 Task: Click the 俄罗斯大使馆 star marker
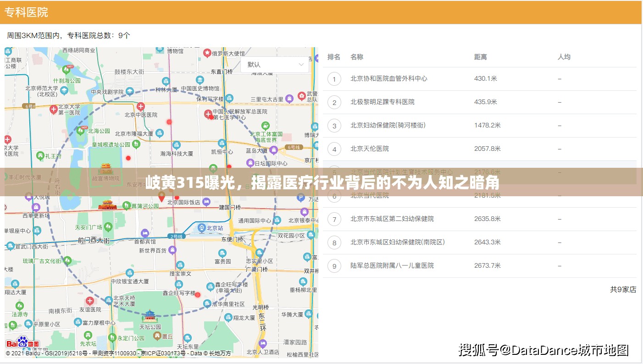click(x=207, y=53)
